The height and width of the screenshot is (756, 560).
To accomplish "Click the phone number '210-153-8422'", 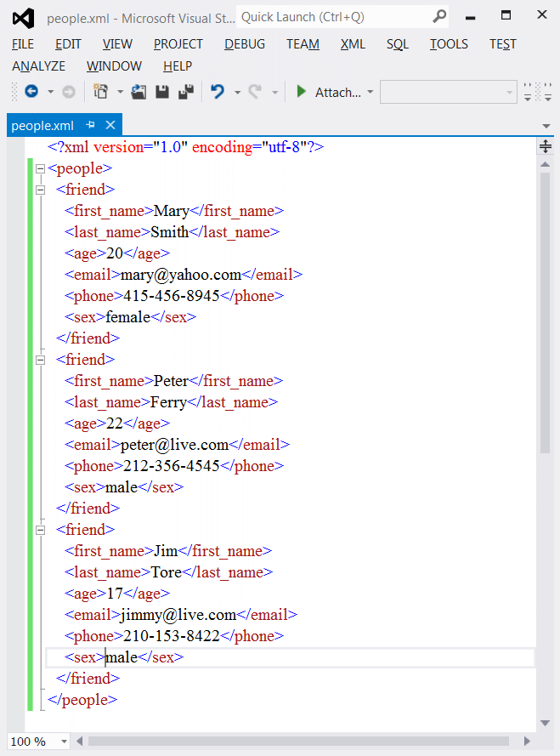I will 172,636.
